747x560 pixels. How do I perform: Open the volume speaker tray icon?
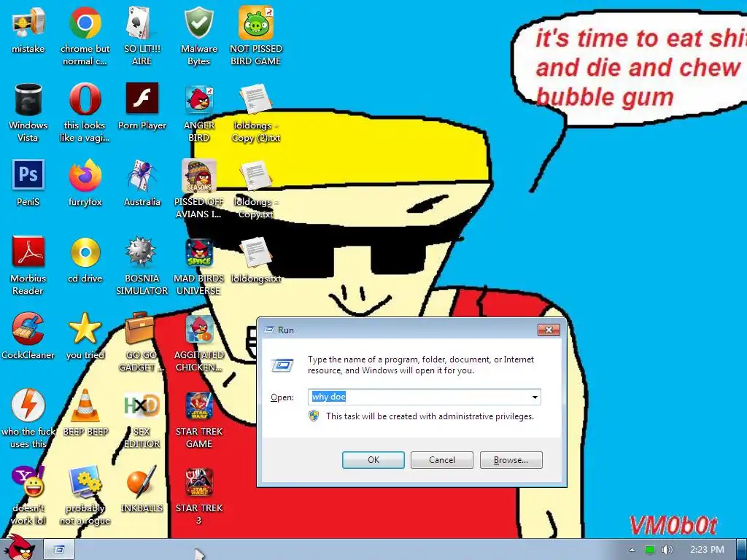click(667, 550)
